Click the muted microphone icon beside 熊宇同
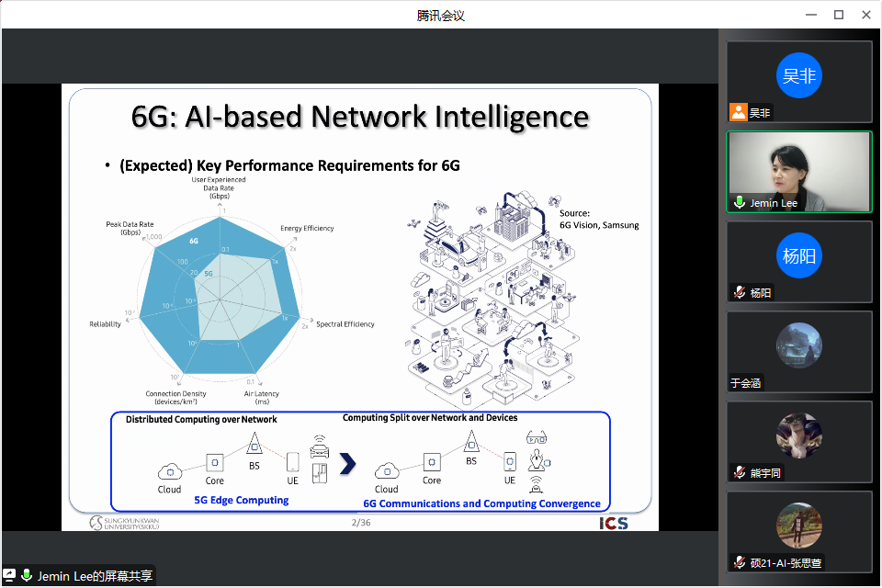 (740, 472)
